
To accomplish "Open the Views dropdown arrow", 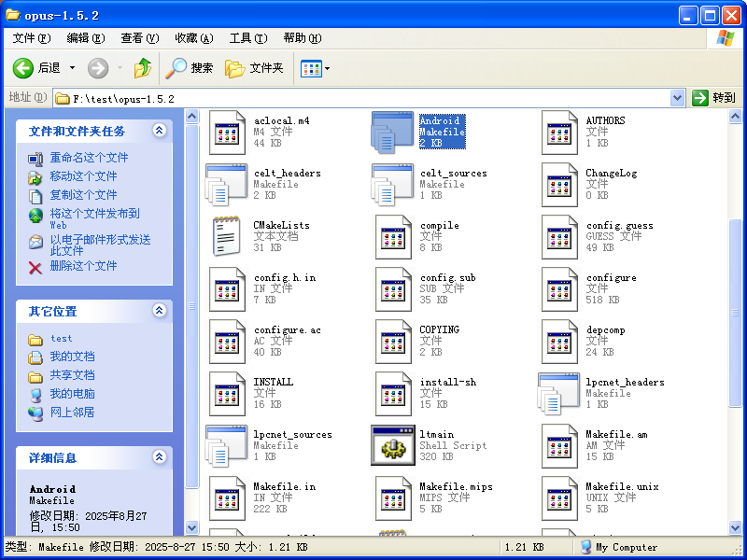I will (328, 68).
